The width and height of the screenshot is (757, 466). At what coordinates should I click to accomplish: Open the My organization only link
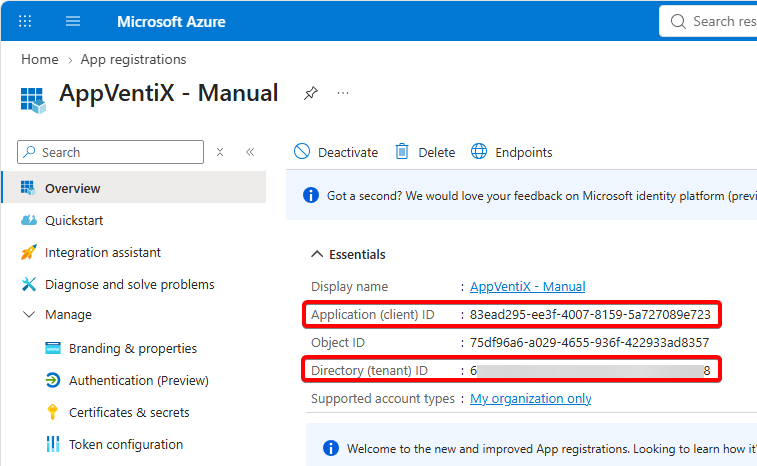(x=531, y=399)
